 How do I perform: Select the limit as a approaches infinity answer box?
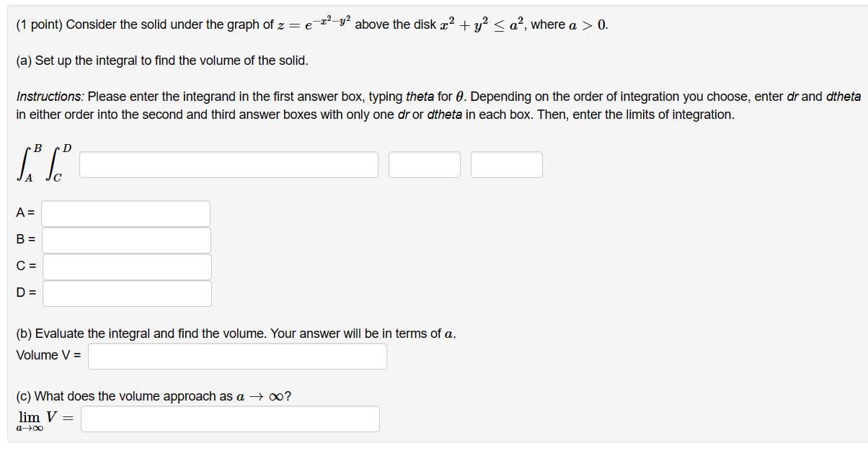(x=229, y=419)
